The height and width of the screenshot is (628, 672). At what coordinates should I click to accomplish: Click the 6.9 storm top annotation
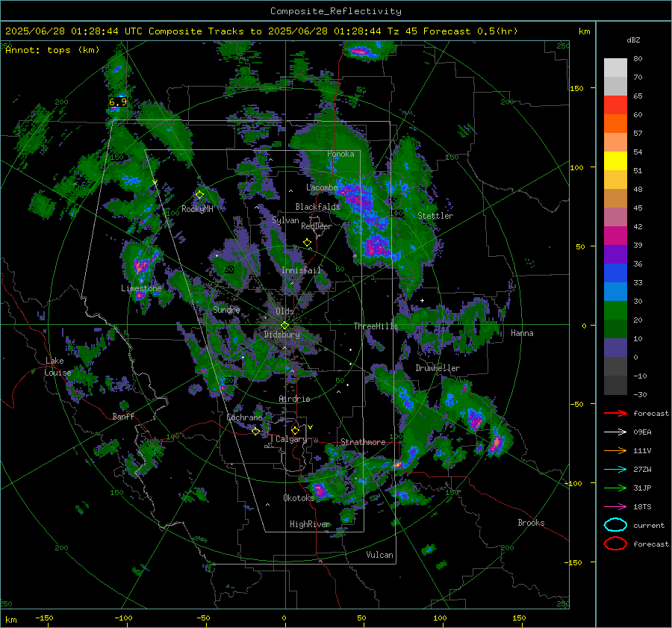[118, 102]
